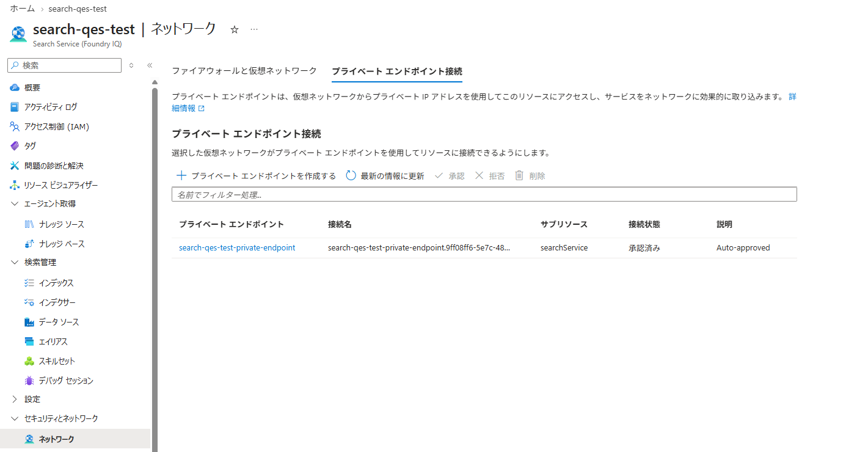Favorite this page with the star icon
This screenshot has width=868, height=452.
[x=235, y=29]
